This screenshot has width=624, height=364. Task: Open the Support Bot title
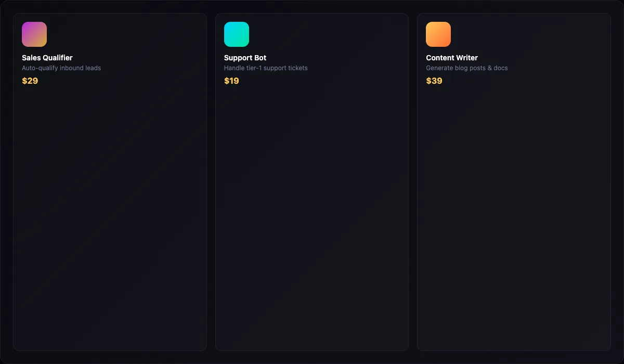pos(245,58)
